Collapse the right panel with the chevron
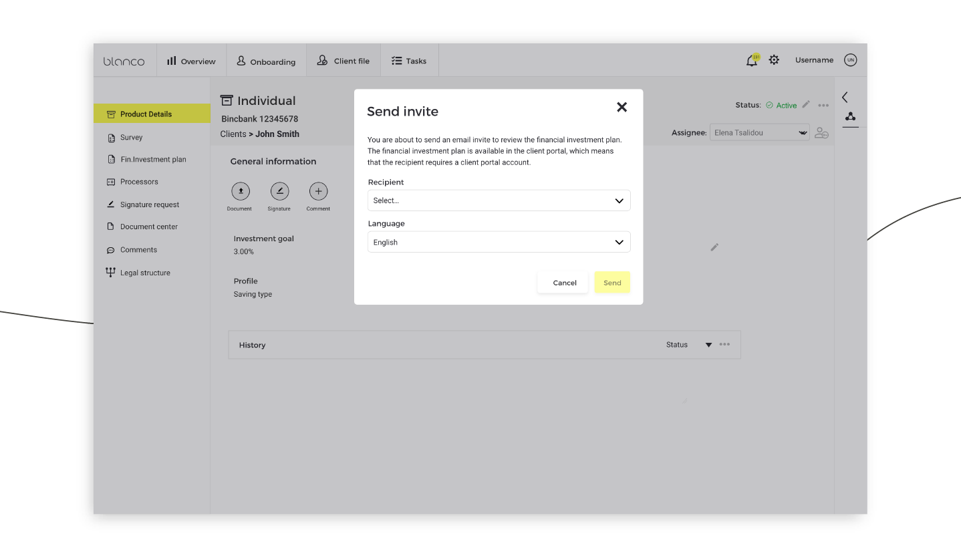 (x=845, y=98)
